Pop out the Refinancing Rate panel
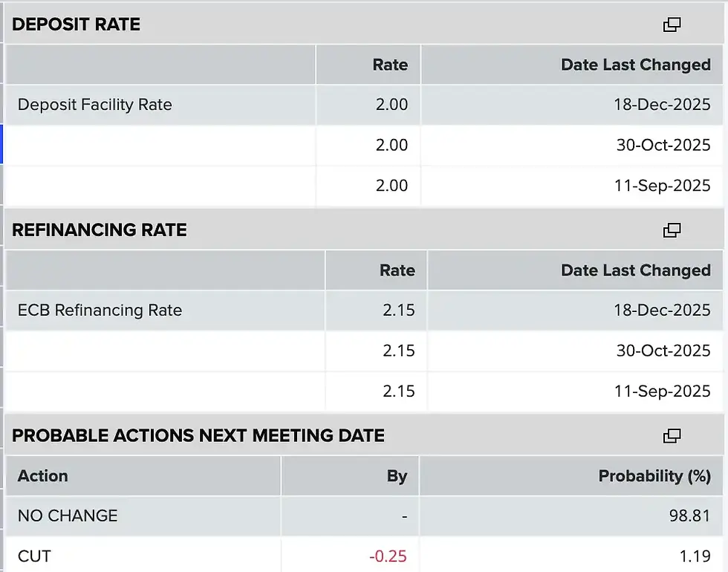The image size is (728, 572). coord(672,230)
